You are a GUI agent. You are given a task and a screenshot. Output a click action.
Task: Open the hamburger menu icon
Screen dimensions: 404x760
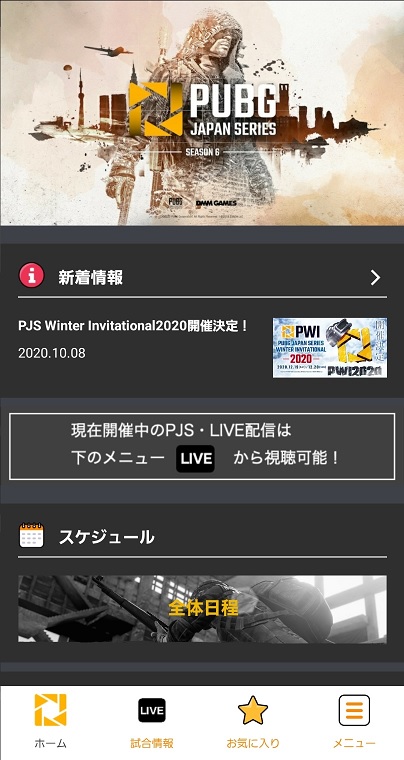tap(354, 710)
